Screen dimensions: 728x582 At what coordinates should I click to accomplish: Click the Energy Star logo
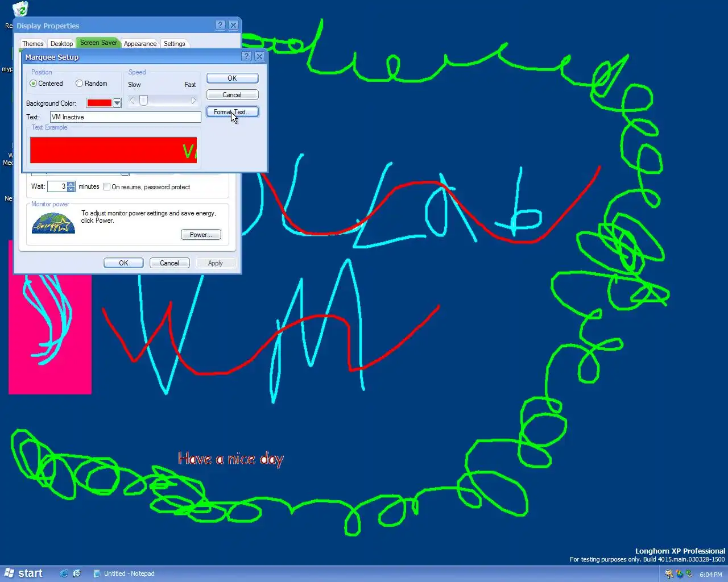[53, 223]
